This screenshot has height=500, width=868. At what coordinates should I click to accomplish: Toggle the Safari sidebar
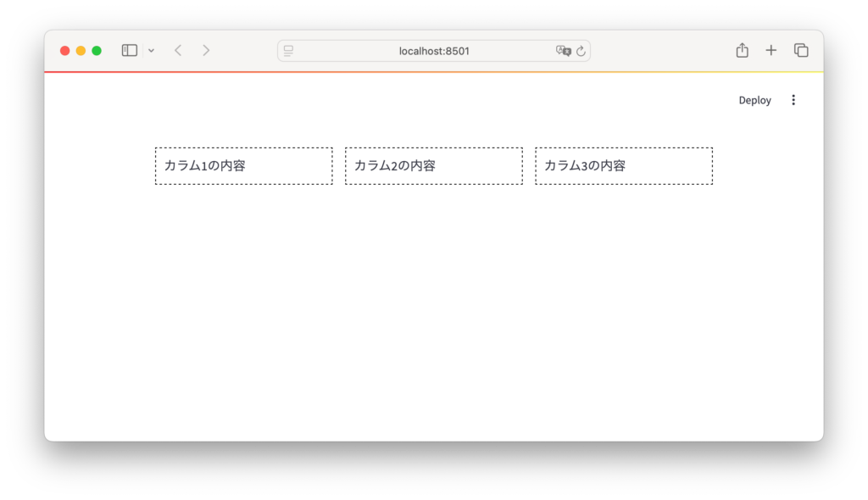(130, 51)
